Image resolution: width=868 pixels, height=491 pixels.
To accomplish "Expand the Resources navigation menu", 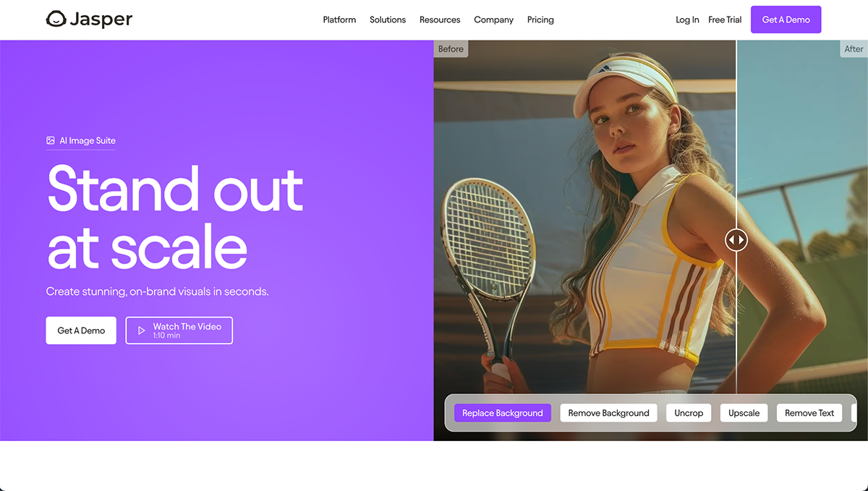I will (440, 20).
